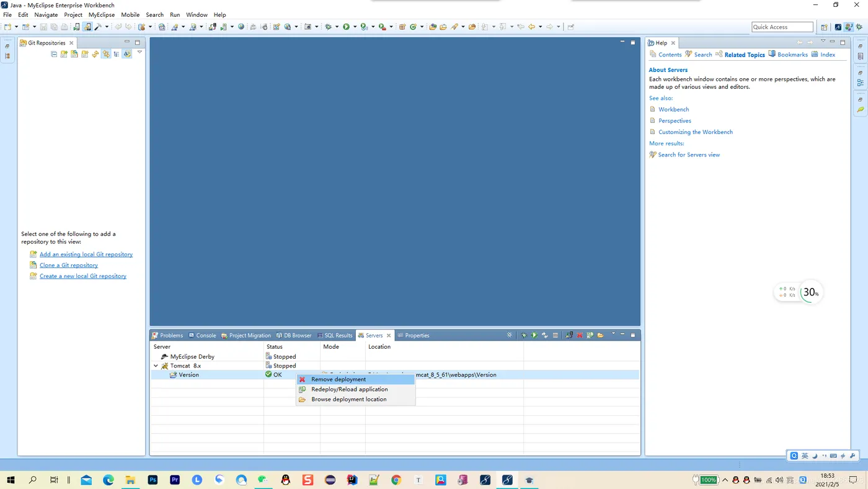
Task: Click the Debug bug toolbar icon
Action: click(328, 27)
